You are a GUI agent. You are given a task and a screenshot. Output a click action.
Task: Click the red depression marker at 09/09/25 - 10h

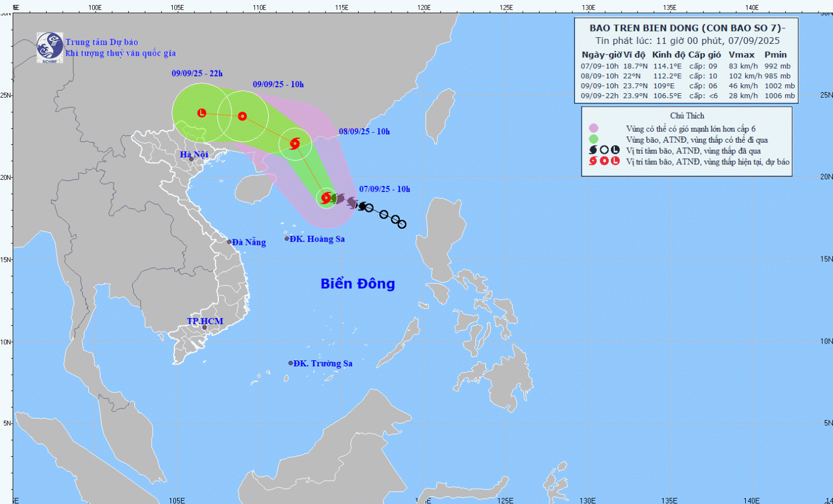243,116
